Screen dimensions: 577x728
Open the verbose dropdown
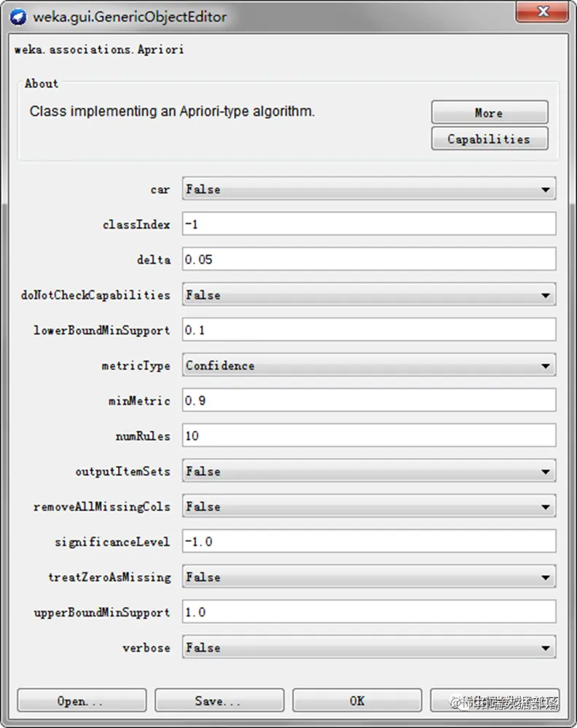click(369, 648)
